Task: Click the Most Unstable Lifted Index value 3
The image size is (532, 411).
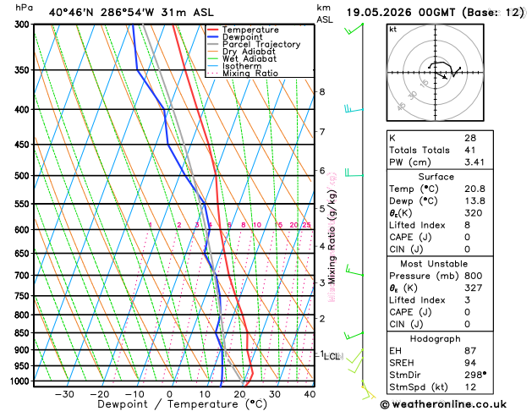Action: point(467,300)
